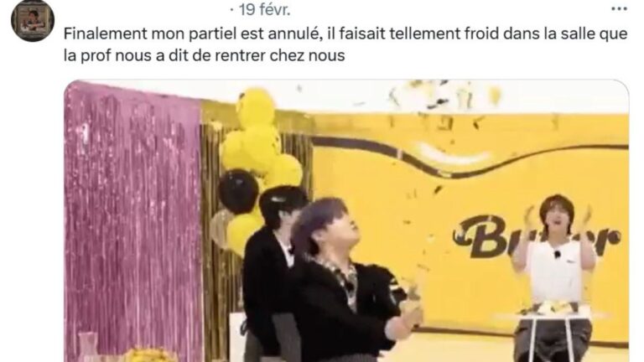Click the black balloon in the video

pos(238,191)
